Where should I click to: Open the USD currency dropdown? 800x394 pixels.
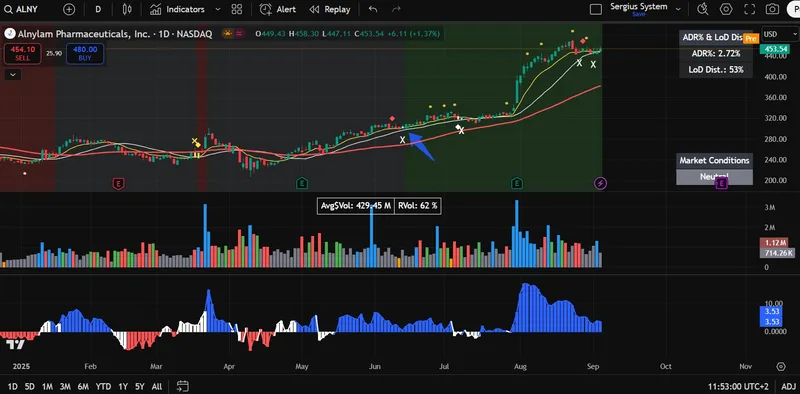[780, 34]
